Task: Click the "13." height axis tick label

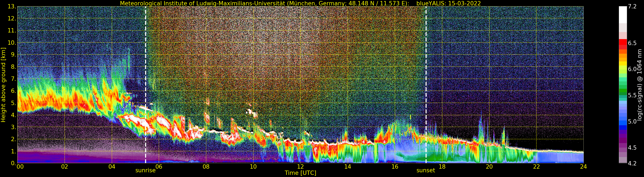Action: [x=12, y=6]
